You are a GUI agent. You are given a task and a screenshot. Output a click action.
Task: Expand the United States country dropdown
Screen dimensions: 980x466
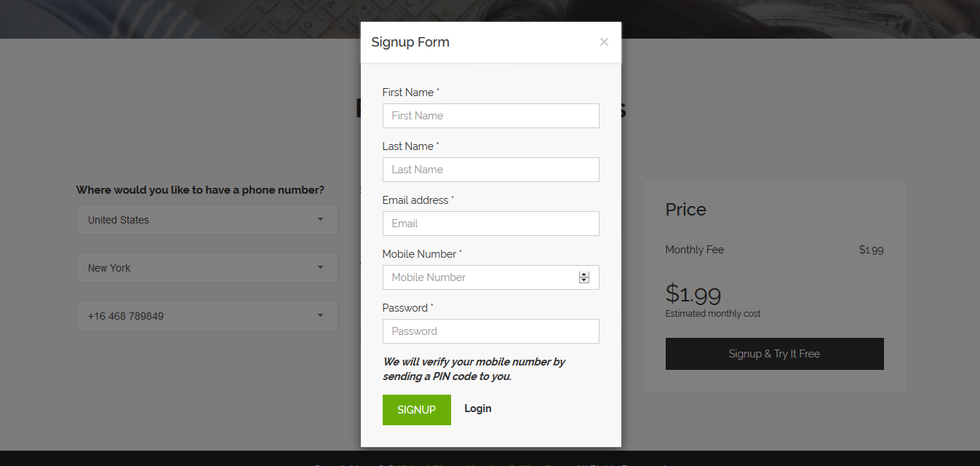click(x=207, y=219)
